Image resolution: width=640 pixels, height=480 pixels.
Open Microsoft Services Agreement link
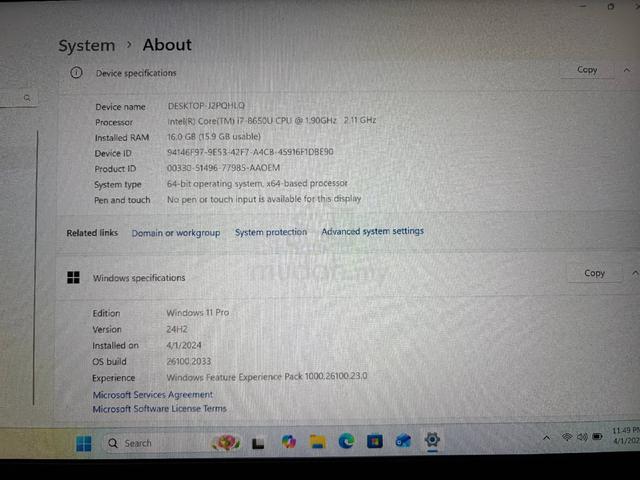153,395
